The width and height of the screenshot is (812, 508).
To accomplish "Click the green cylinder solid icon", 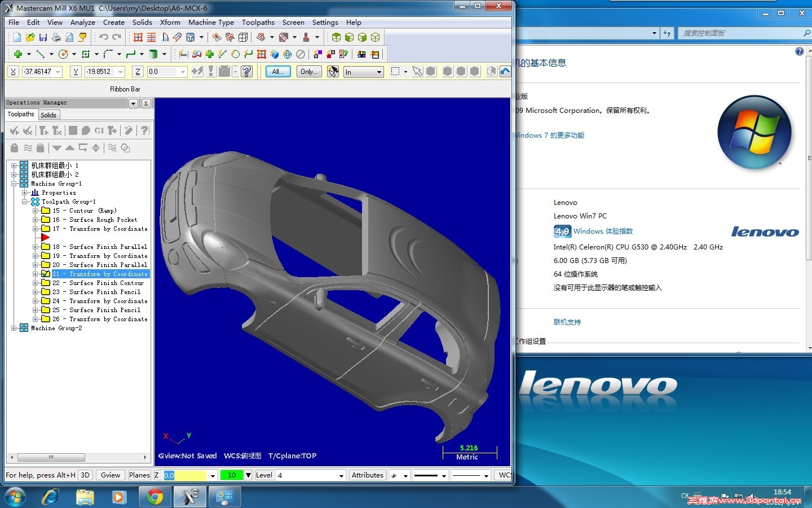I will point(153,54).
